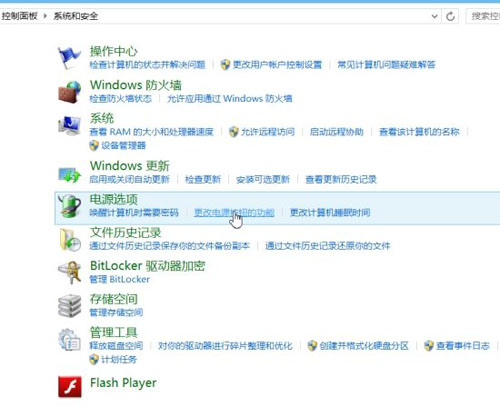Viewport: 500px width, 406px height.
Task: Click the refresh button beside address bar
Action: click(x=450, y=16)
